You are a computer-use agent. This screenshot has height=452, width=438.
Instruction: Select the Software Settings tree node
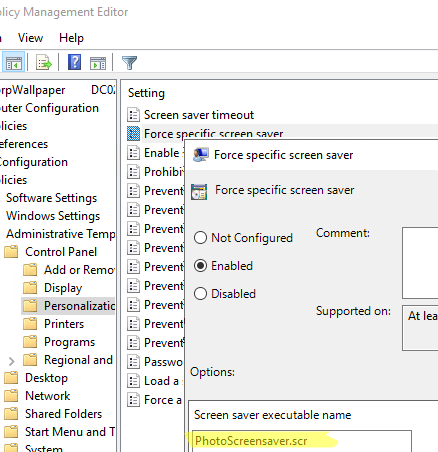pyautogui.click(x=52, y=198)
